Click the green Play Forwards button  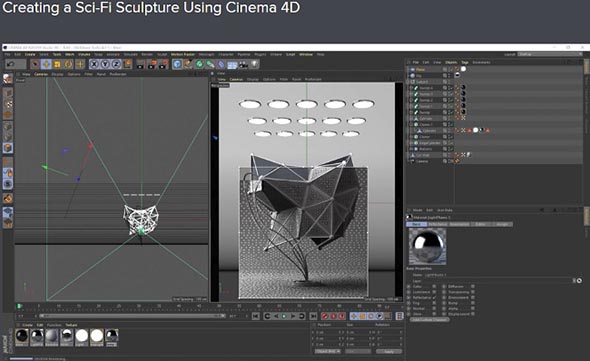[x=284, y=316]
